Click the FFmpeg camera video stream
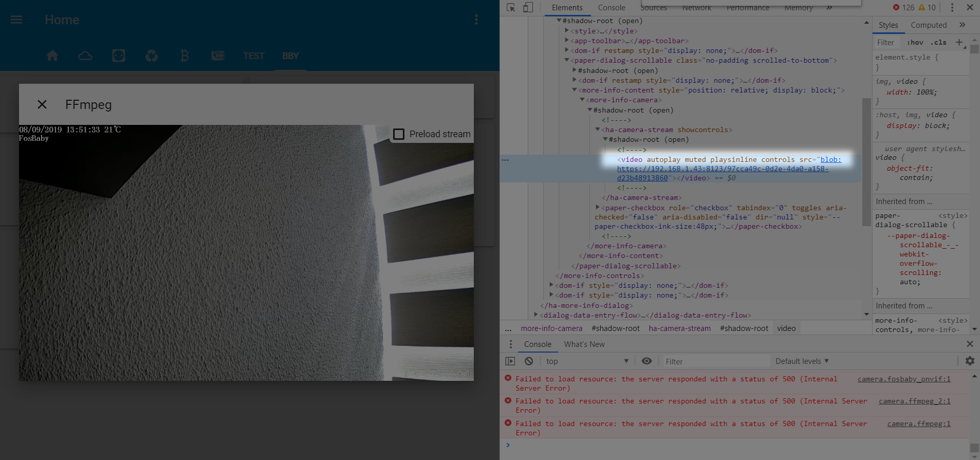This screenshot has width=980, height=460. [x=246, y=252]
